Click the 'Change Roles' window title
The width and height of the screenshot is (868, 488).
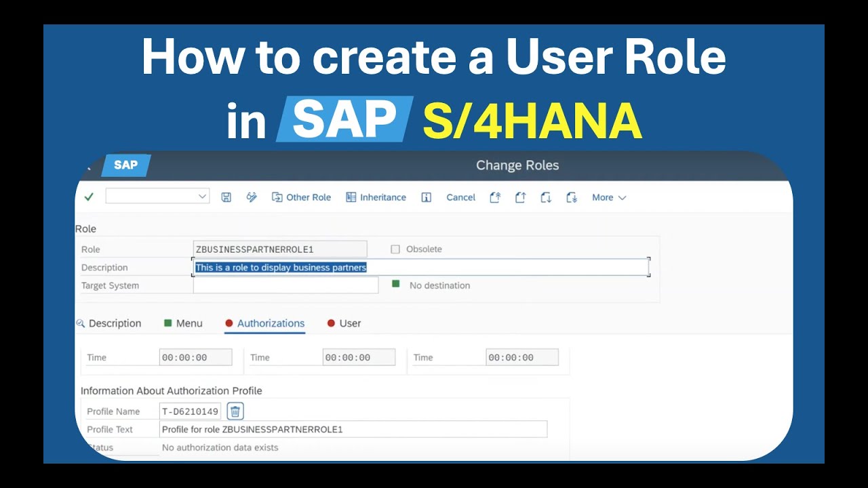pyautogui.click(x=517, y=165)
